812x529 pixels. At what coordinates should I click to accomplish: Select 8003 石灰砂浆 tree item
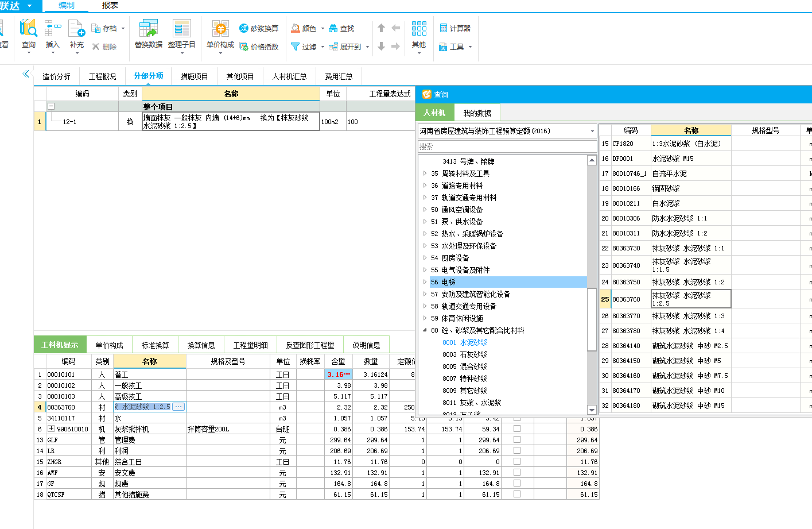pos(464,354)
